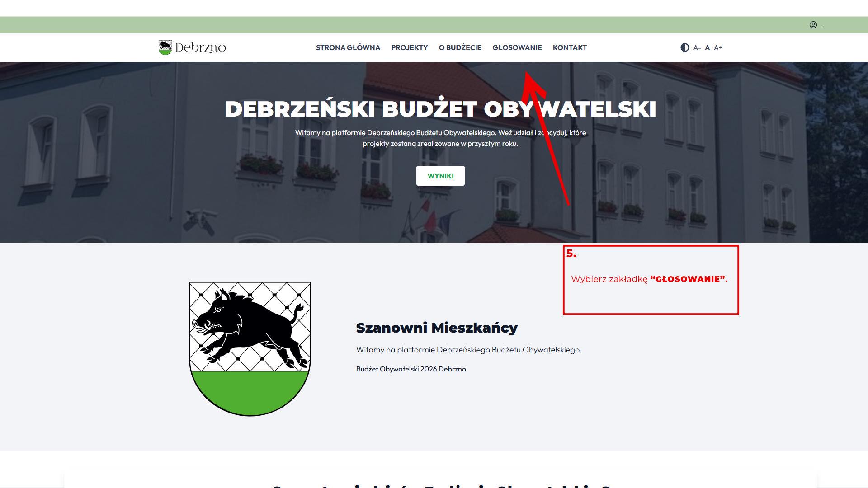This screenshot has height=488, width=868.
Task: Open the user account icon in green bar
Action: 813,25
